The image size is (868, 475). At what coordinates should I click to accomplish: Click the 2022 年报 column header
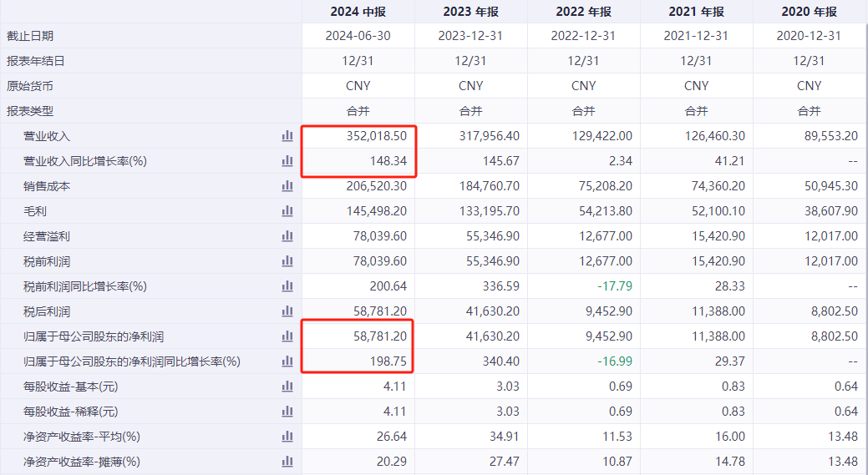pos(583,12)
